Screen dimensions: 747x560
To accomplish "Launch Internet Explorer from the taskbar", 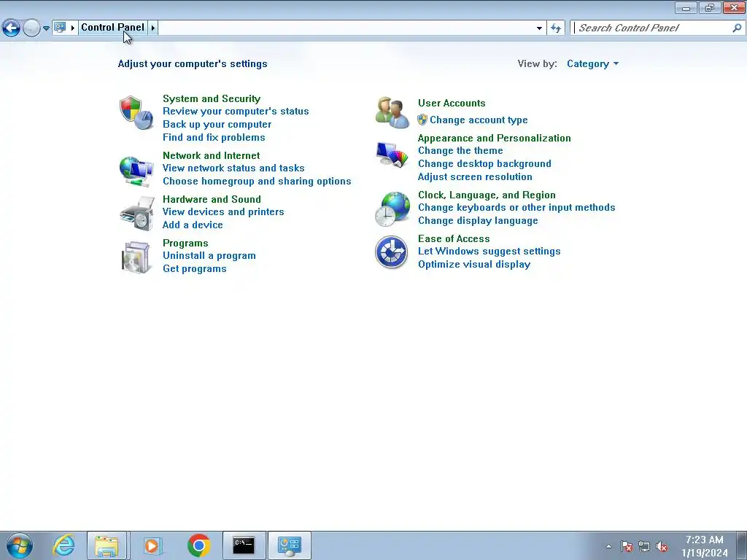I will [64, 545].
